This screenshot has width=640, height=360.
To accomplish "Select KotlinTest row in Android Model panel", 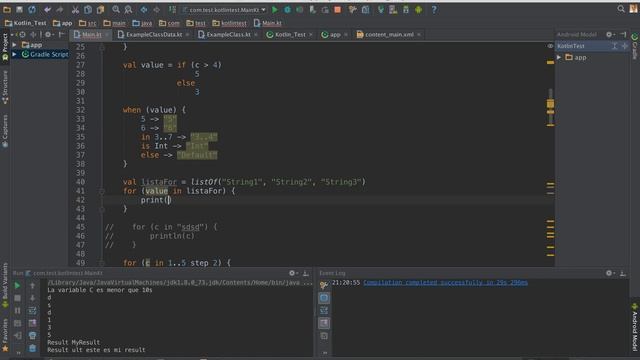I will coord(592,46).
